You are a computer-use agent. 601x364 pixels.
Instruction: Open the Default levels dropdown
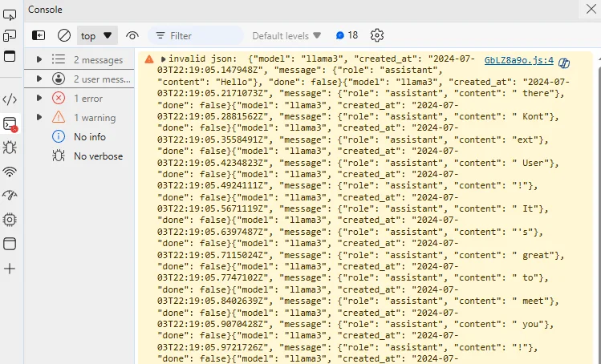tap(286, 35)
